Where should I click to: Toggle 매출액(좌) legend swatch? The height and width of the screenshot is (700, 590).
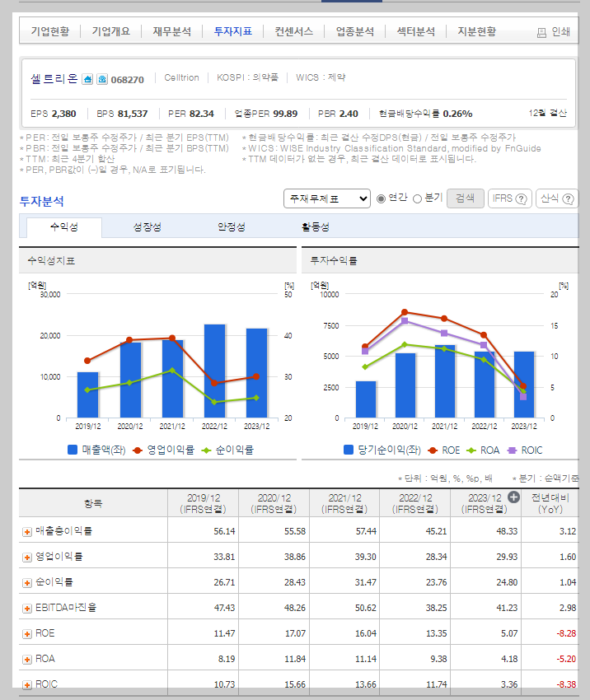pos(73,450)
